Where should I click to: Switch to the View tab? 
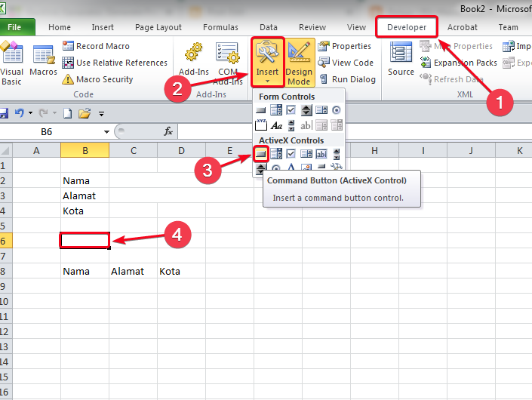point(356,27)
